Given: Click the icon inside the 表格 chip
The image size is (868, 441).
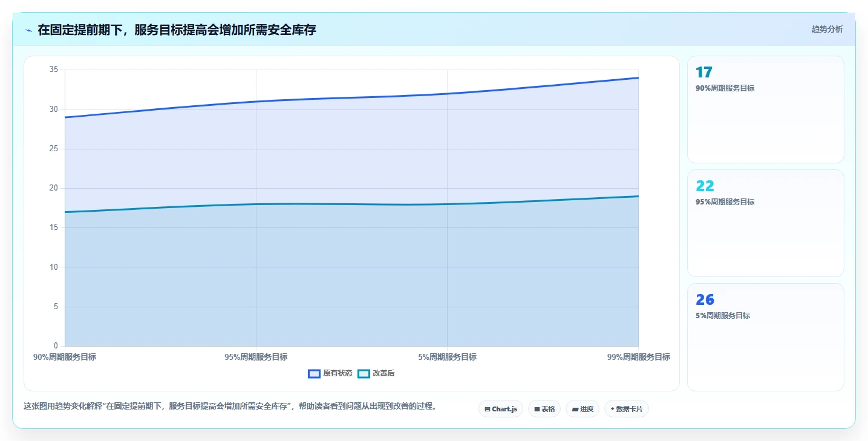Looking at the screenshot, I should [x=537, y=410].
